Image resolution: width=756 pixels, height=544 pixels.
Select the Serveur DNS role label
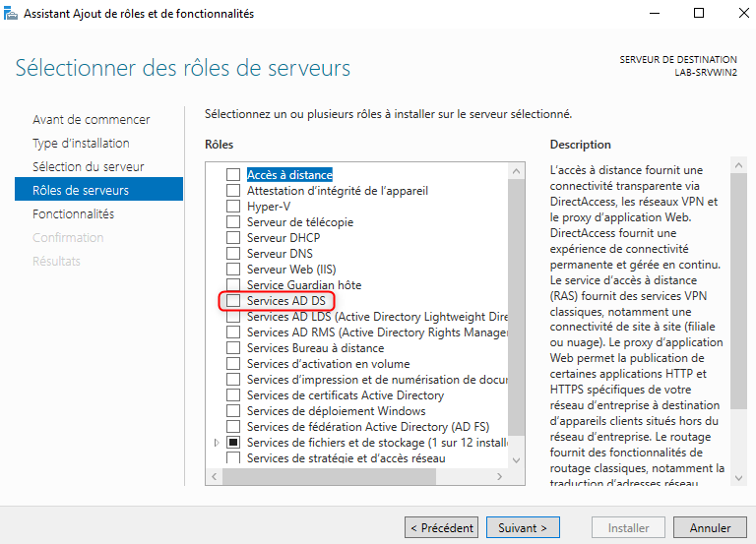[280, 254]
